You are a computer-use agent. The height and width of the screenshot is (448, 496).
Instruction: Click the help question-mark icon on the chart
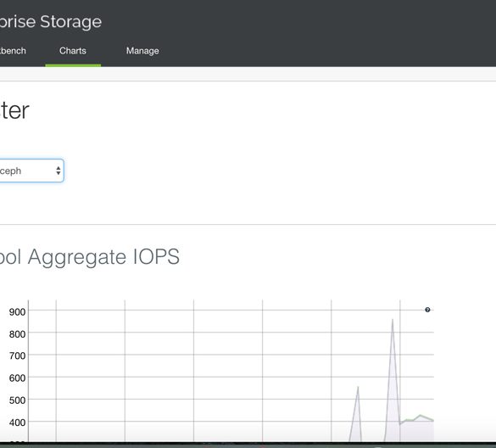(x=427, y=310)
